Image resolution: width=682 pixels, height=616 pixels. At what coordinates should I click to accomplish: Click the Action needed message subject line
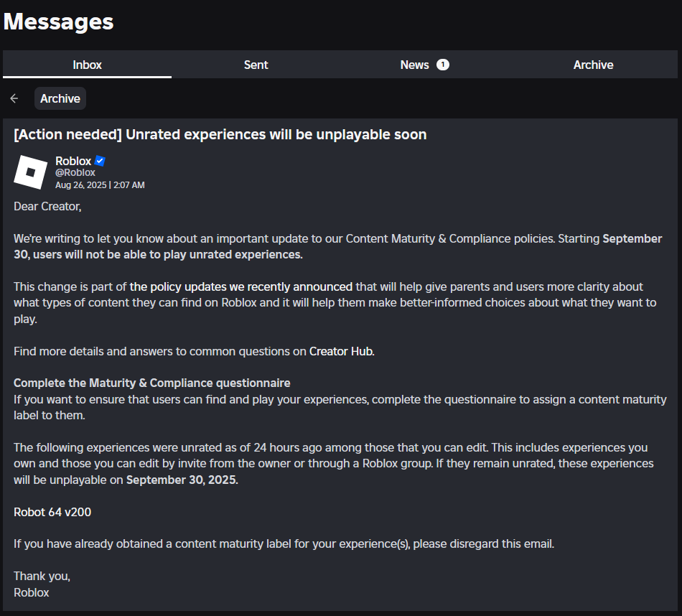[220, 134]
